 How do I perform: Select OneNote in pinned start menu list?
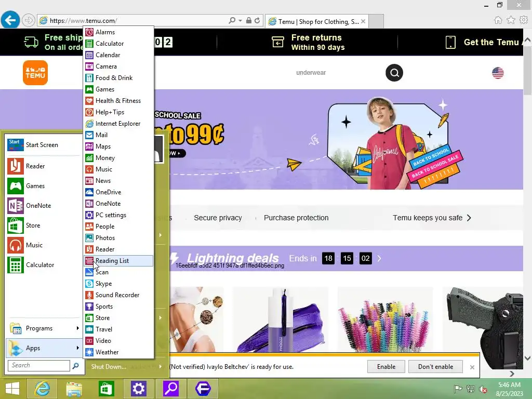pyautogui.click(x=44, y=206)
